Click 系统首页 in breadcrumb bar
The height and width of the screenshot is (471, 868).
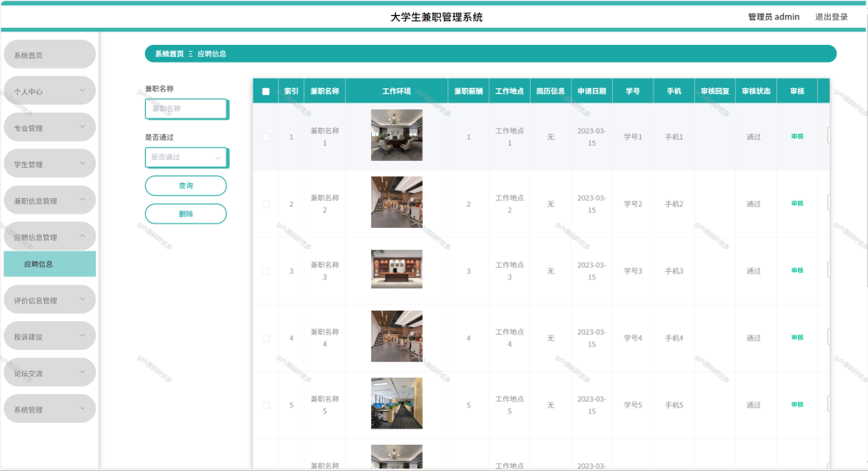[170, 53]
